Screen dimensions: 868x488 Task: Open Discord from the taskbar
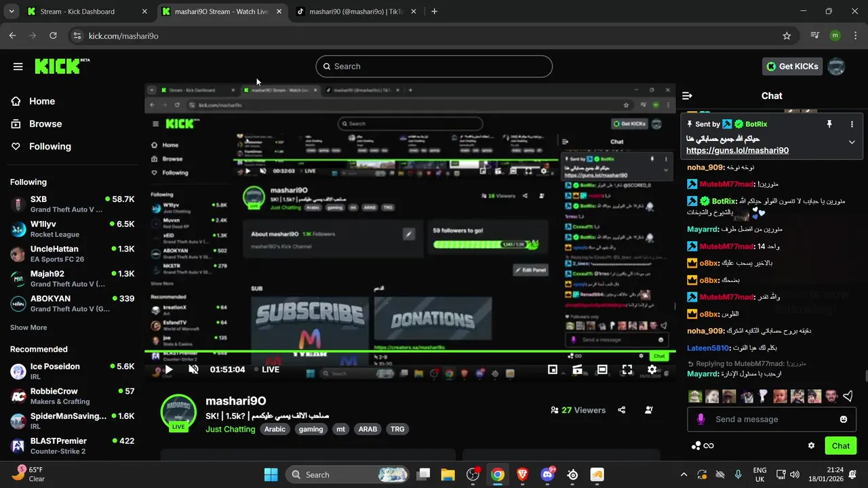[547, 474]
